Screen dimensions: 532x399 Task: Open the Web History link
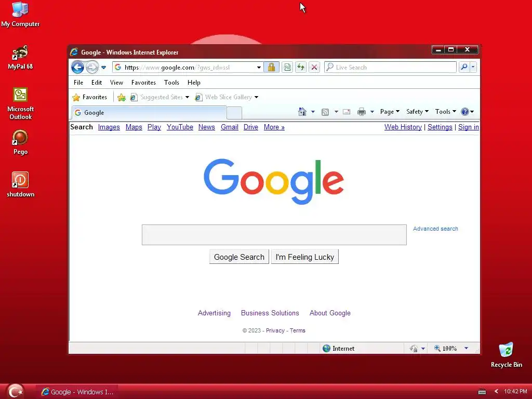[403, 127]
